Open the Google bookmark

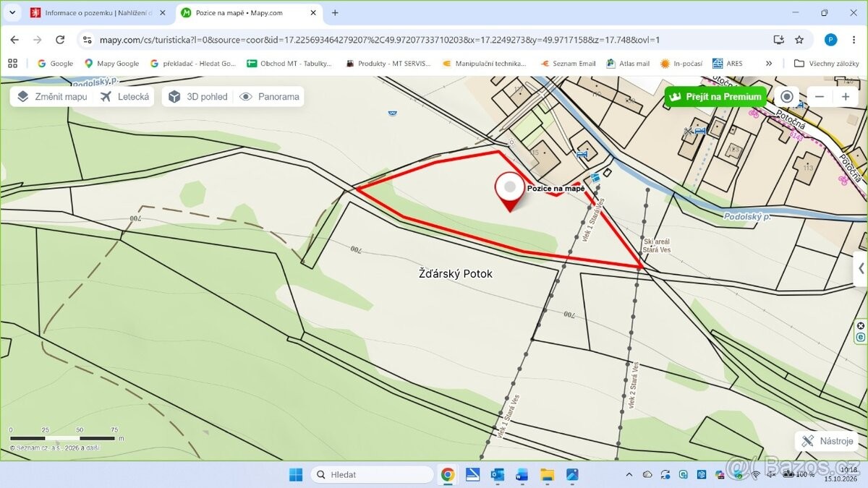(x=55, y=63)
